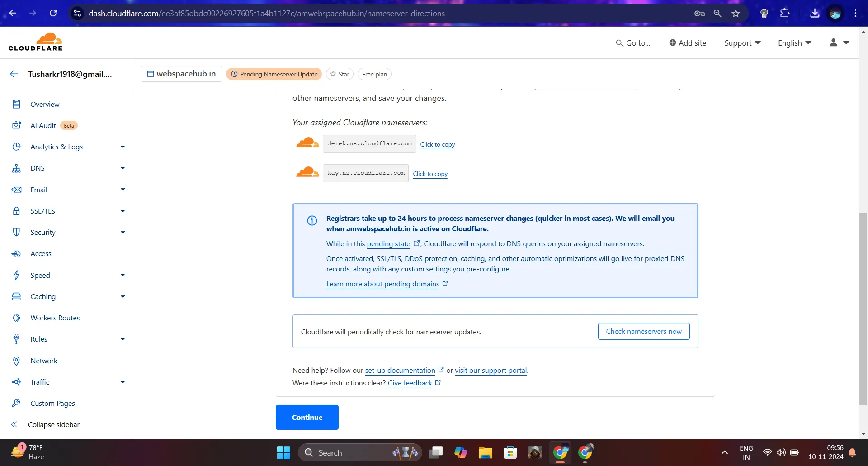Open File Explorer from the taskbar

[x=485, y=452]
